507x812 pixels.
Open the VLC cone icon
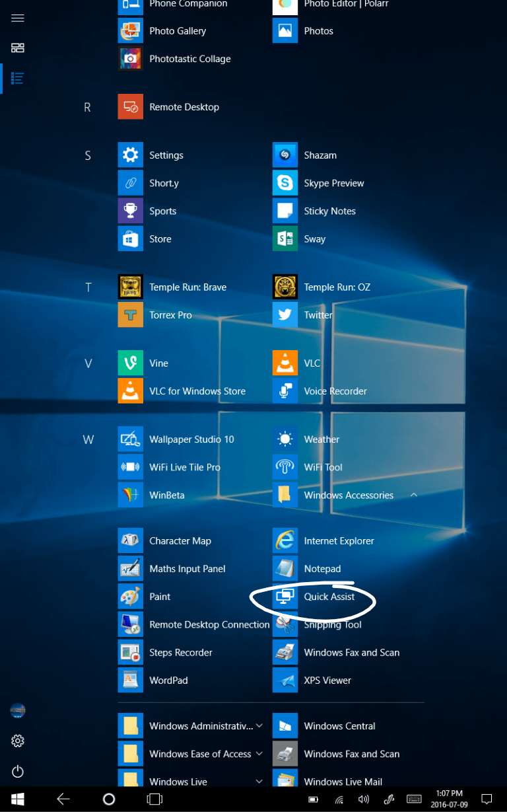tap(285, 363)
